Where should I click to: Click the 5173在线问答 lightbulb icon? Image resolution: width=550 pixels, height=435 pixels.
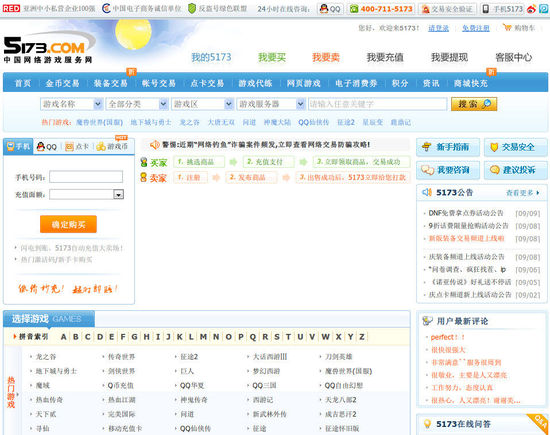tap(427, 424)
